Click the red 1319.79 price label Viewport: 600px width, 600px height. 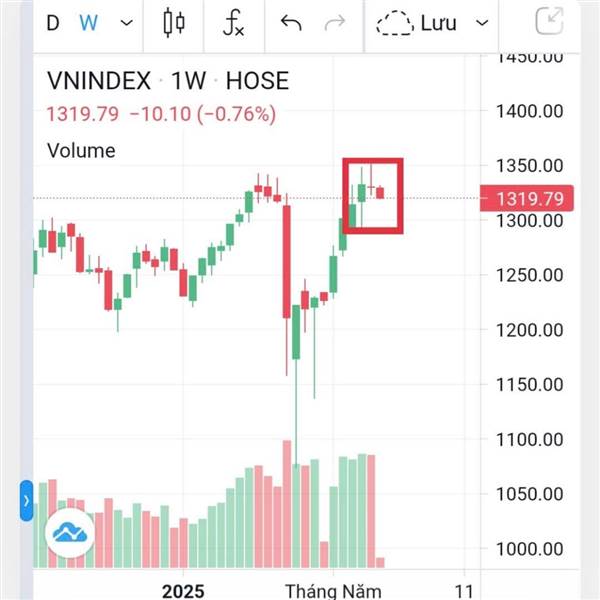point(527,198)
